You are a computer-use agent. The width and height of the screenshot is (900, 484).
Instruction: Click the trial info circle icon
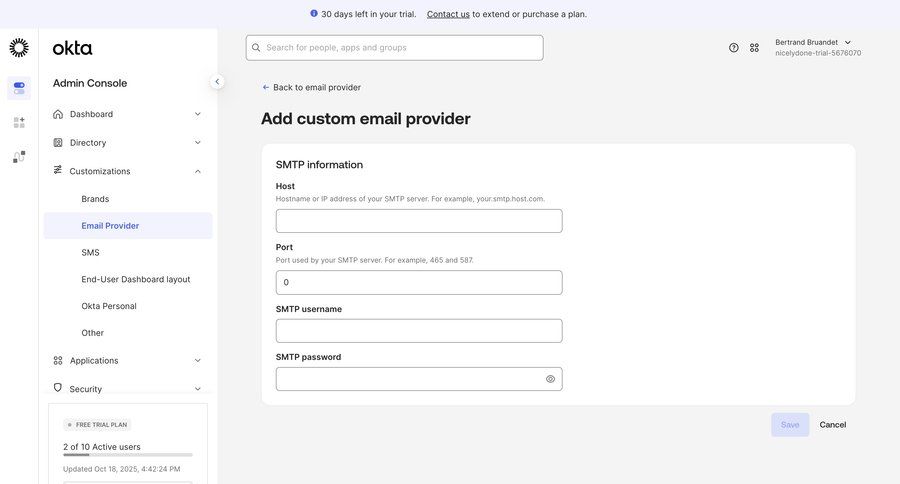coord(314,14)
